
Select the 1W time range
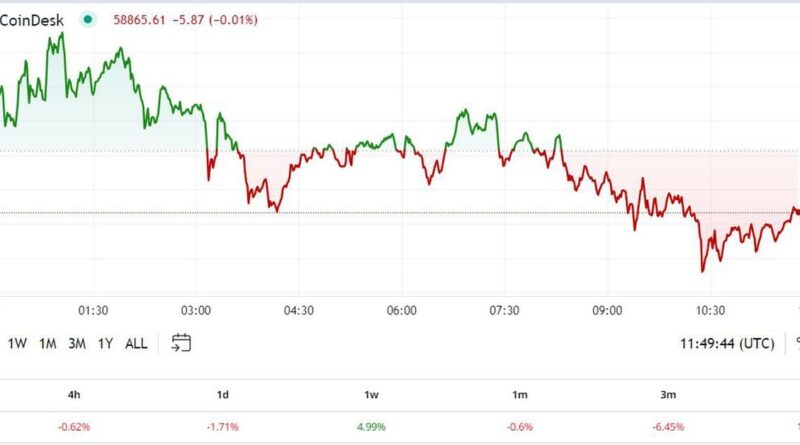17,343
